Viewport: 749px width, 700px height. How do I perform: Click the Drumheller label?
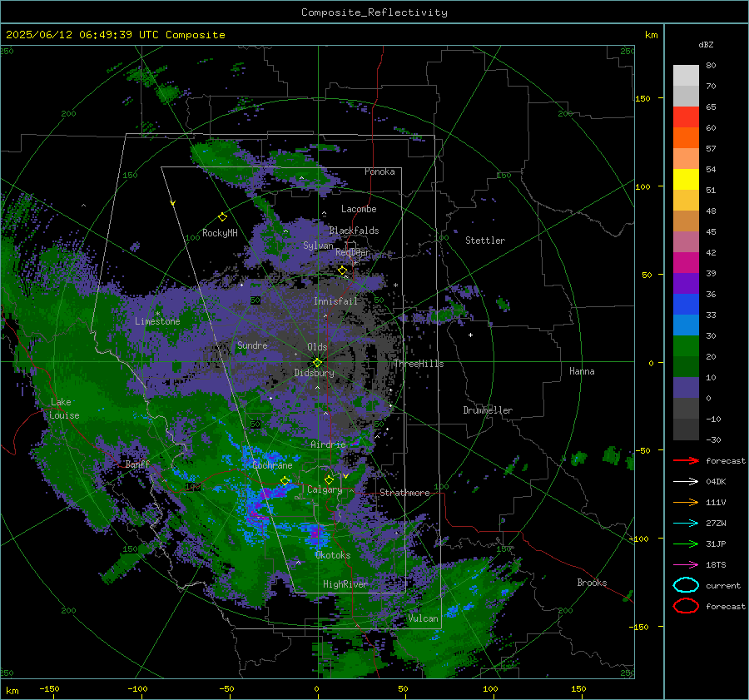coord(488,410)
